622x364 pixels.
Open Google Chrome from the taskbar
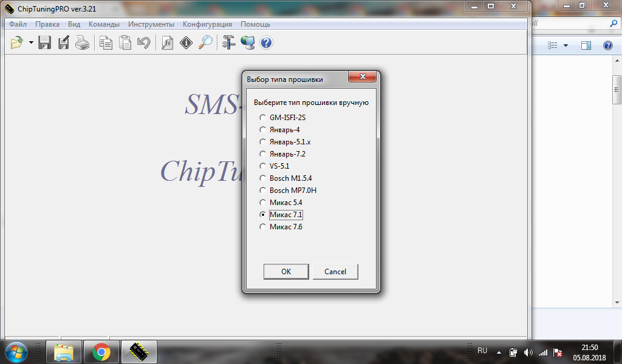pyautogui.click(x=101, y=351)
